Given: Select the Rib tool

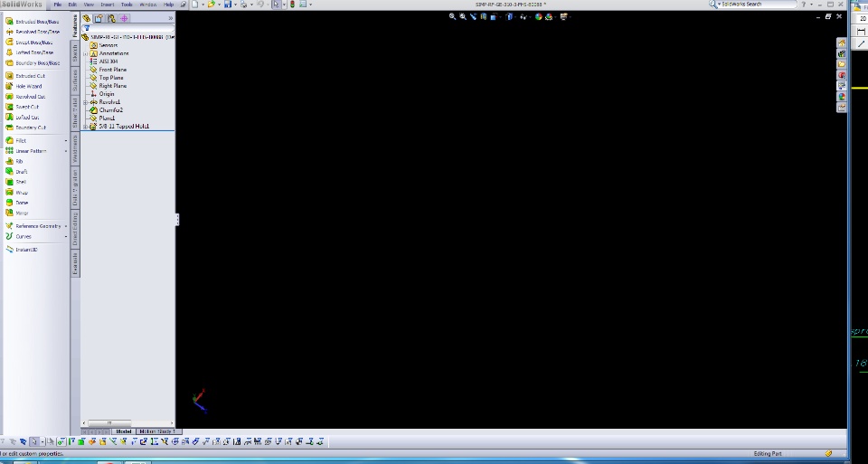Looking at the screenshot, I should point(14,161).
